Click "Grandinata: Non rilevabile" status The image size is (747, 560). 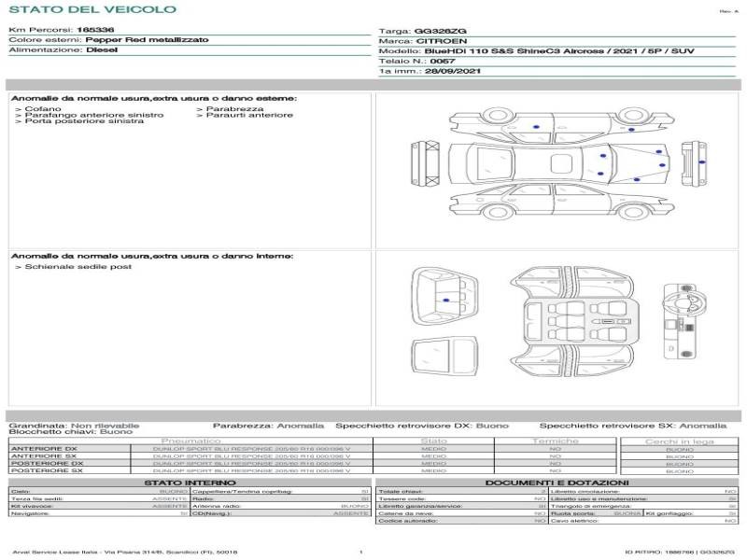click(x=74, y=426)
